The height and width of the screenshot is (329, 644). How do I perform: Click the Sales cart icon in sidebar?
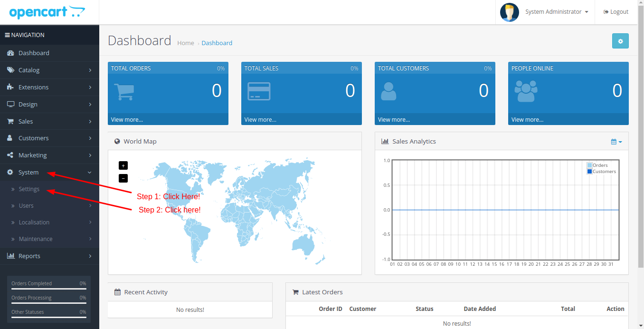click(x=10, y=121)
